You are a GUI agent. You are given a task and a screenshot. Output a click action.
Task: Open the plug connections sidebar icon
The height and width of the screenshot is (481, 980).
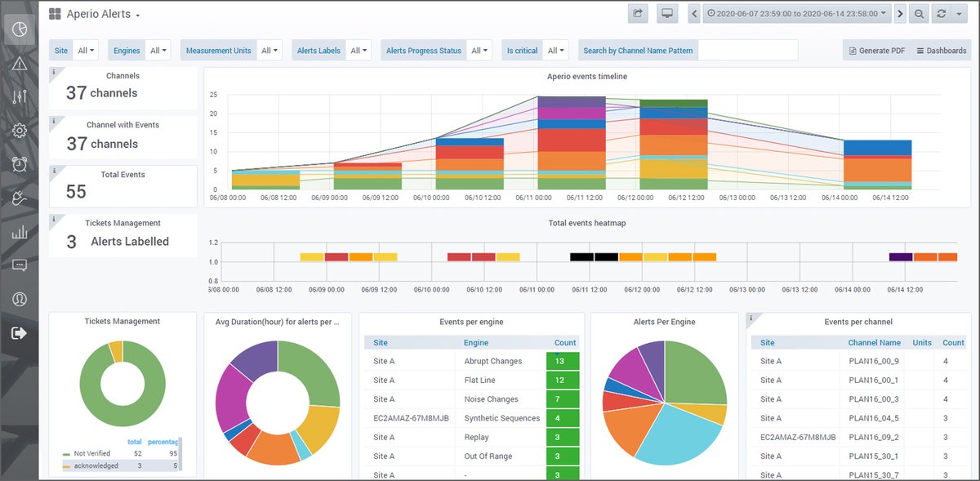(20, 198)
